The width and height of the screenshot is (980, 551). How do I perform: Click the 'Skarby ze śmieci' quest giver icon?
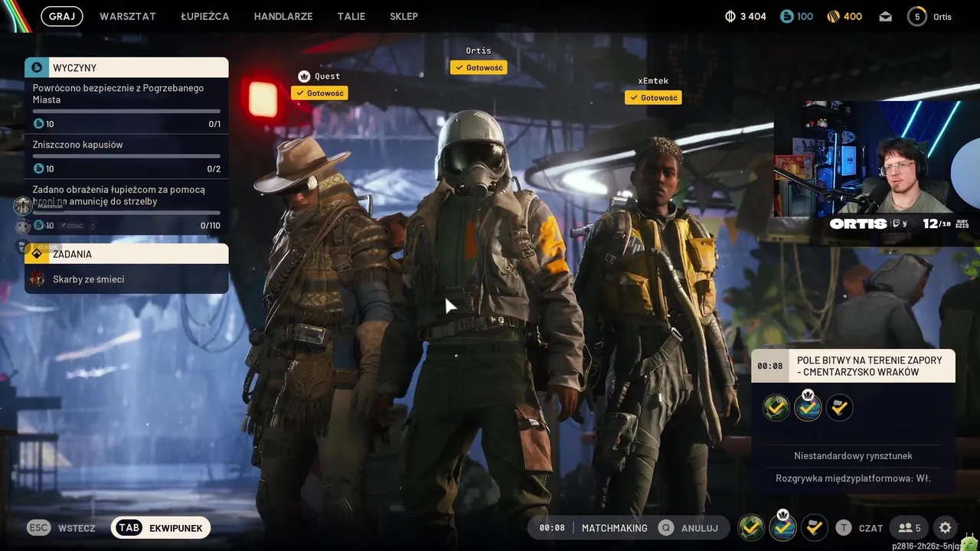point(37,279)
